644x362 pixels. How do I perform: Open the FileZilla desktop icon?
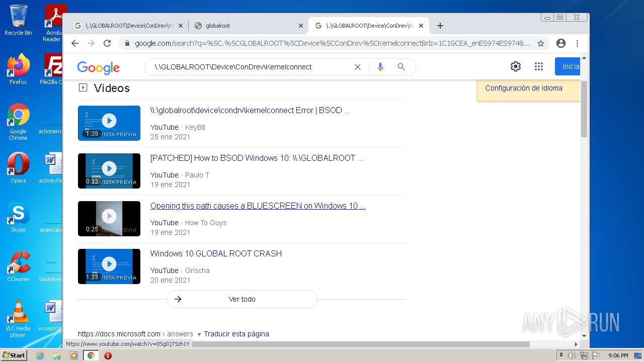click(52, 69)
